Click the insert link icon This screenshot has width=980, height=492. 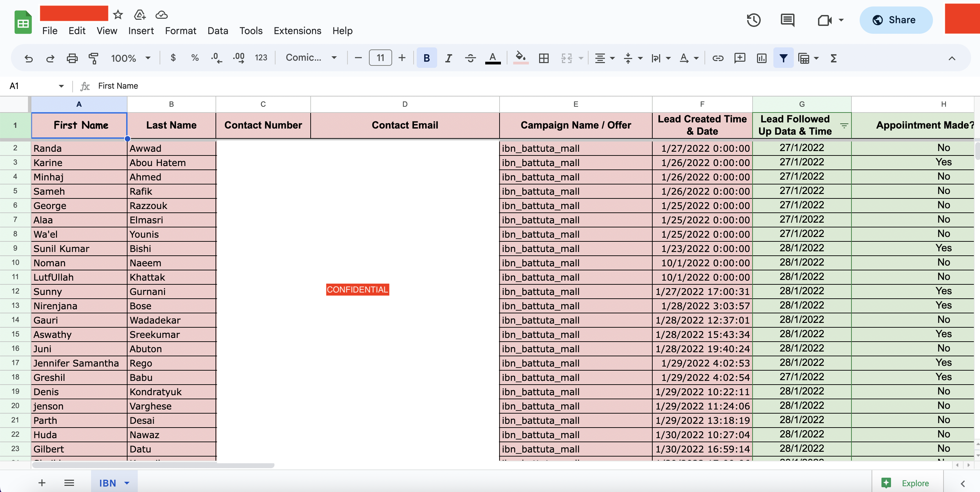[x=717, y=58]
